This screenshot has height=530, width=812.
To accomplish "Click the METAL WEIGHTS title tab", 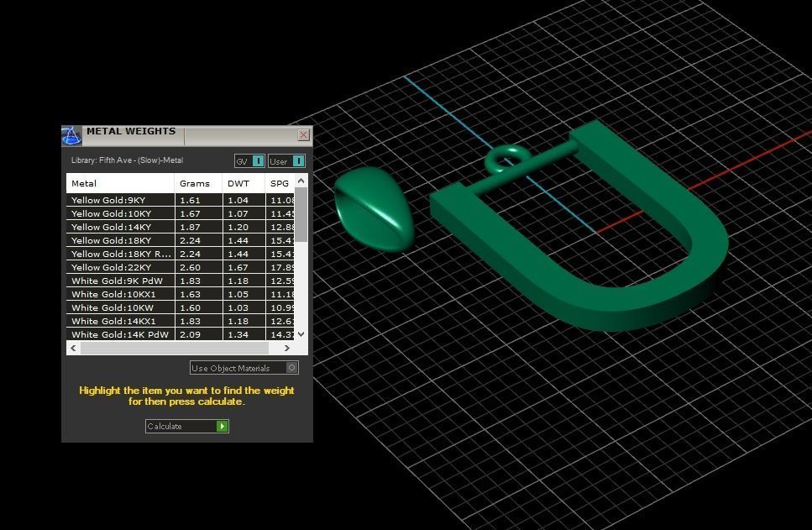I will tap(131, 132).
